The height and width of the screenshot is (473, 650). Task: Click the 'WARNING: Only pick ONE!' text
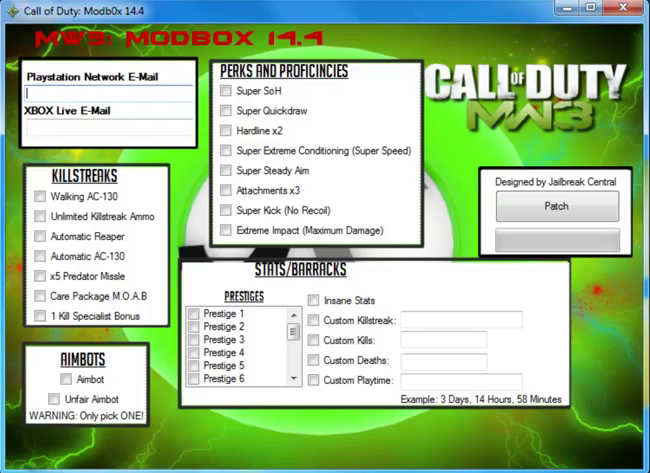coord(86,415)
